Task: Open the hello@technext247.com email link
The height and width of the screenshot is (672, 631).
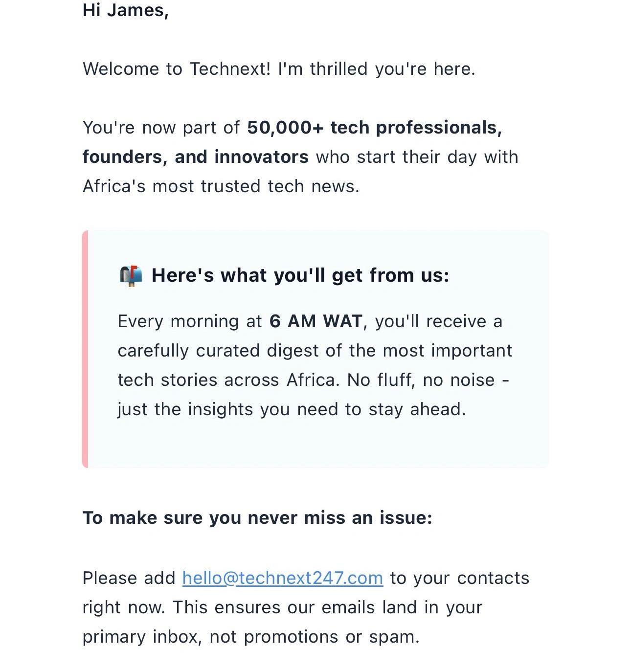Action: point(282,578)
